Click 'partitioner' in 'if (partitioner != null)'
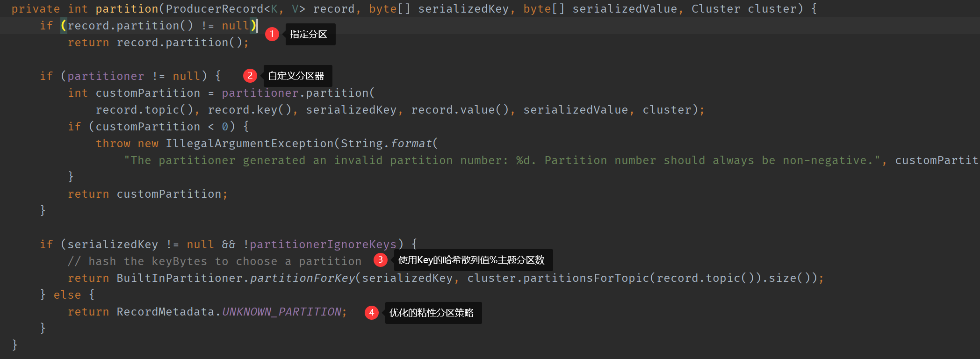 pyautogui.click(x=106, y=76)
